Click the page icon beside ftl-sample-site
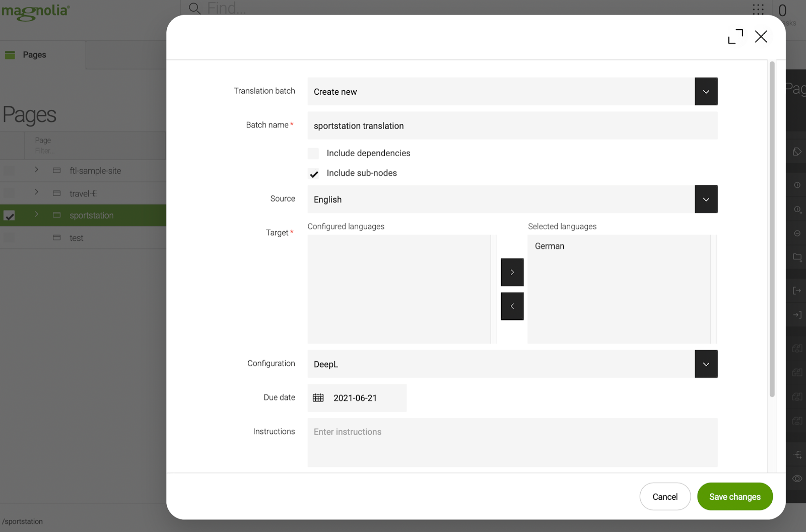The width and height of the screenshot is (806, 532). click(57, 171)
